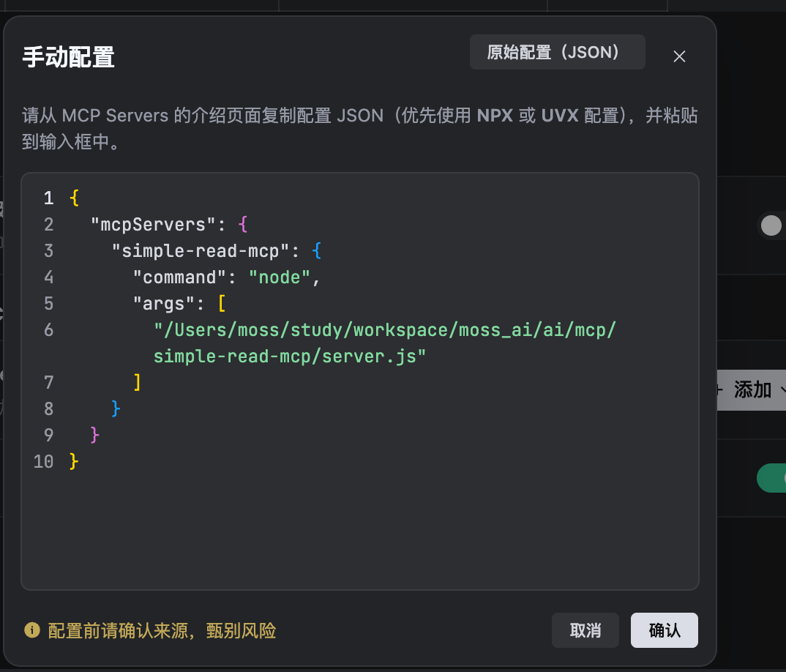Click the /Users/moss/study path string
This screenshot has width=786, height=672.
pos(384,330)
